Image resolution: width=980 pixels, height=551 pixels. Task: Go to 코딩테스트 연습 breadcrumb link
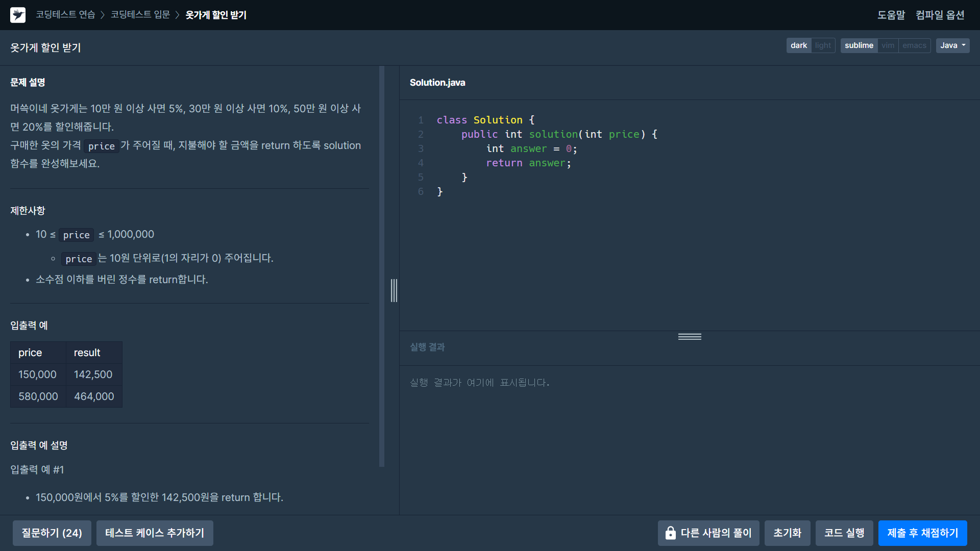[65, 15]
